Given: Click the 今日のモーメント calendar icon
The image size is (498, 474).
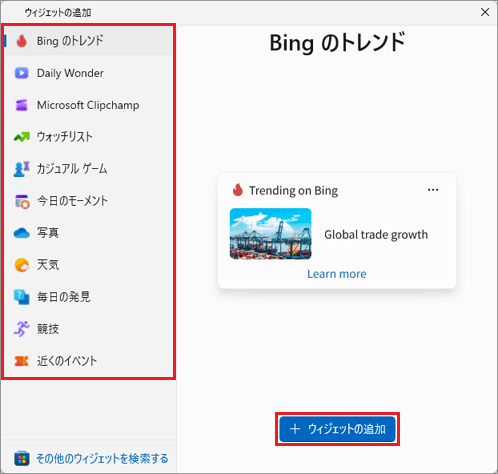Looking at the screenshot, I should (22, 201).
